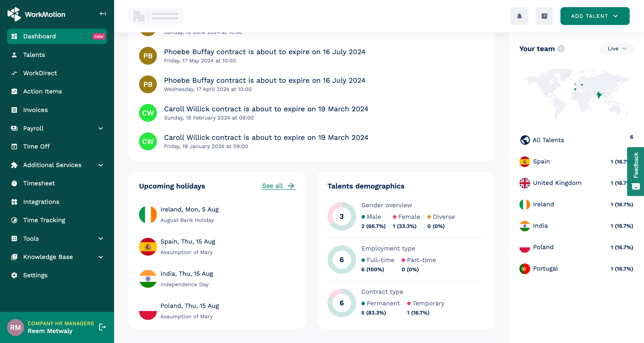The image size is (644, 343).
Task: Expand the Payroll submenu
Action: pos(101,128)
